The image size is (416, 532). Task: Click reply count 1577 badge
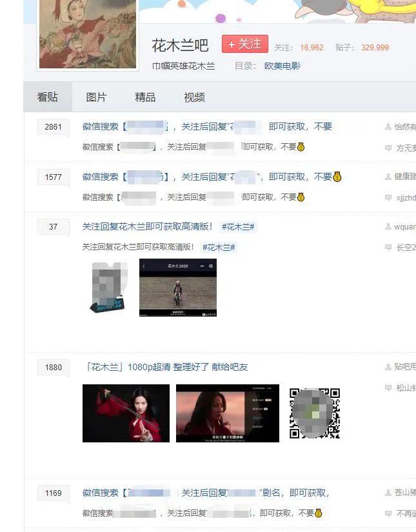point(54,177)
